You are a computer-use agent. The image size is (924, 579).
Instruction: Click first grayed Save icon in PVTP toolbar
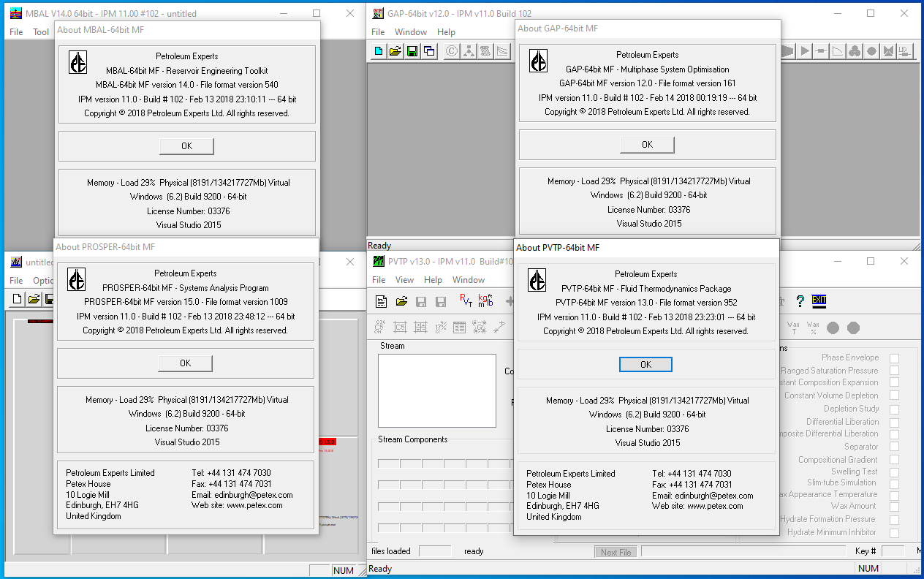click(x=421, y=301)
